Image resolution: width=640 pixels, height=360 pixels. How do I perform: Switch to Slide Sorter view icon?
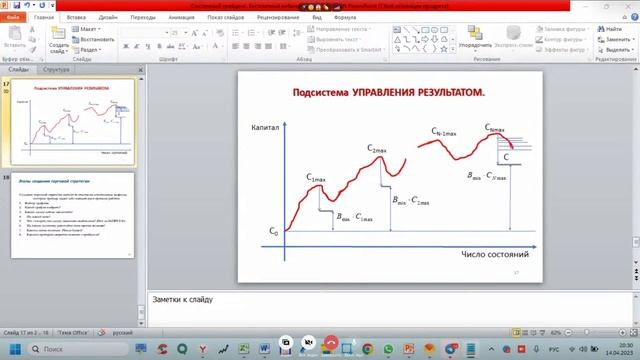pyautogui.click(x=525, y=333)
